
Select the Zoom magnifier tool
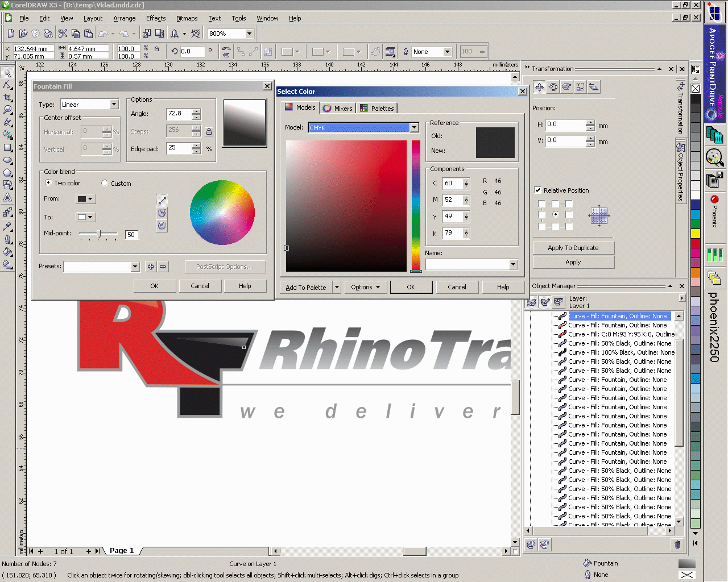[7, 110]
